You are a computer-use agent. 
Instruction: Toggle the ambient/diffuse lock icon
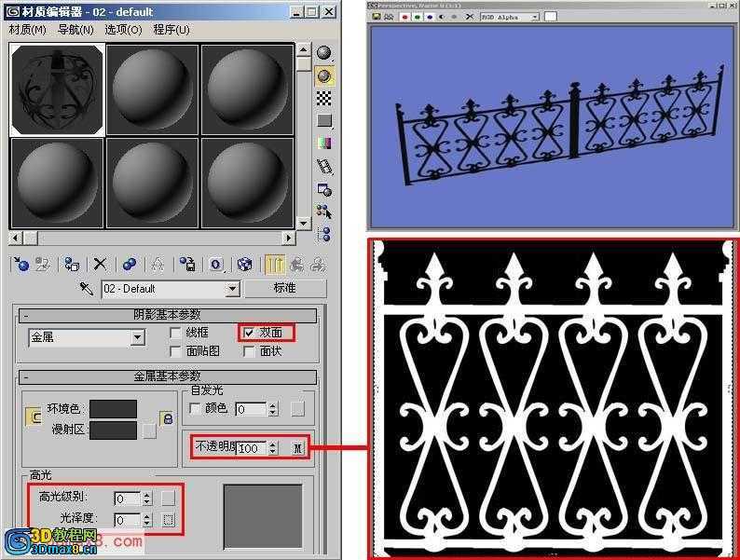click(x=167, y=419)
